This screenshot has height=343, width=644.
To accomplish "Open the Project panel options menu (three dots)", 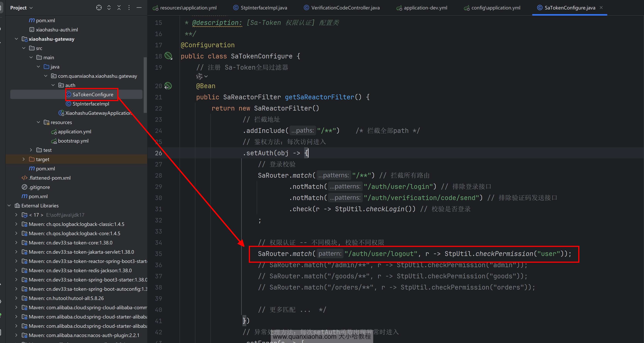I will (129, 8).
